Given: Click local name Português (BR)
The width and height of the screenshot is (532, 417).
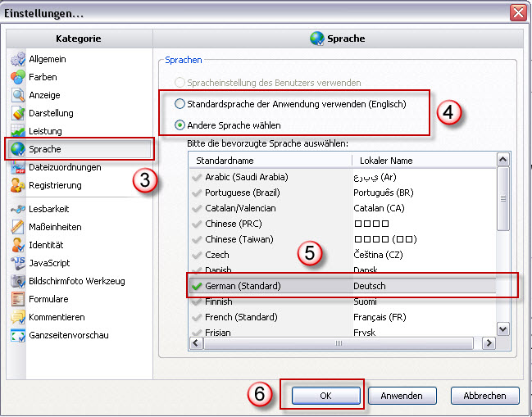Looking at the screenshot, I should tap(384, 193).
